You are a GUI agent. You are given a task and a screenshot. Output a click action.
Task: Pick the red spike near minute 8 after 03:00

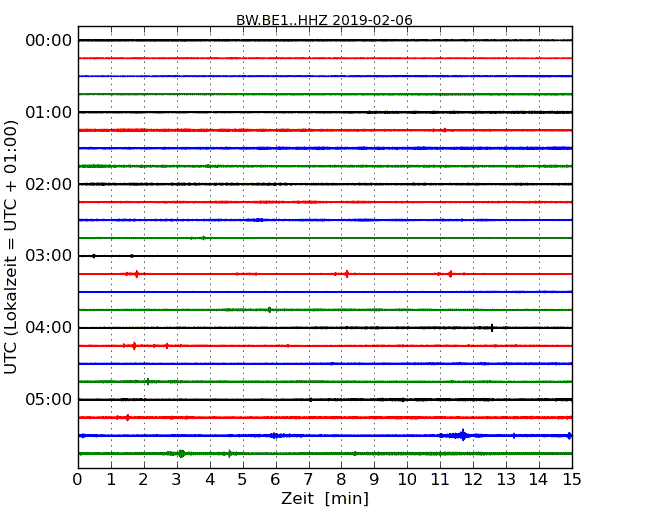[x=347, y=274]
